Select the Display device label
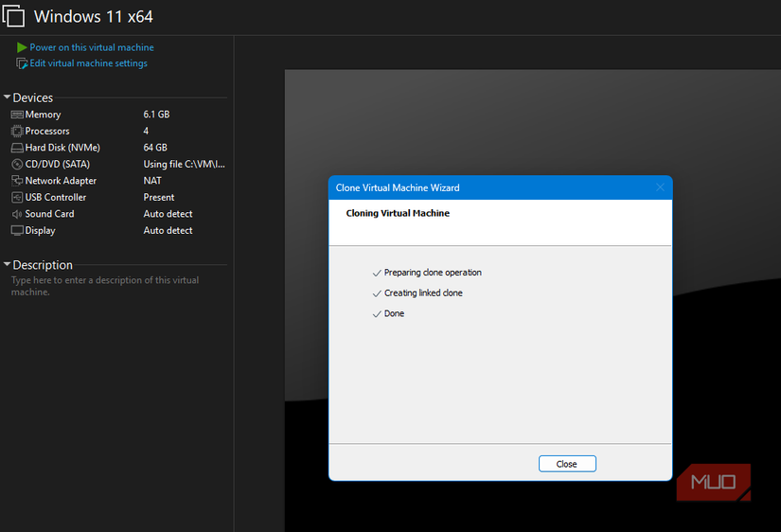The width and height of the screenshot is (781, 532). tap(41, 231)
